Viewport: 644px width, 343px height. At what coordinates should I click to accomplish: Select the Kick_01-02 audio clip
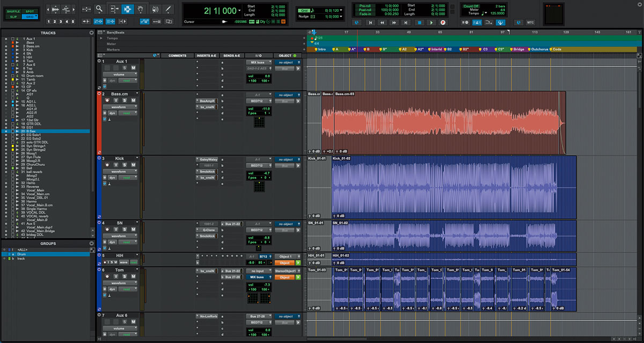click(454, 187)
